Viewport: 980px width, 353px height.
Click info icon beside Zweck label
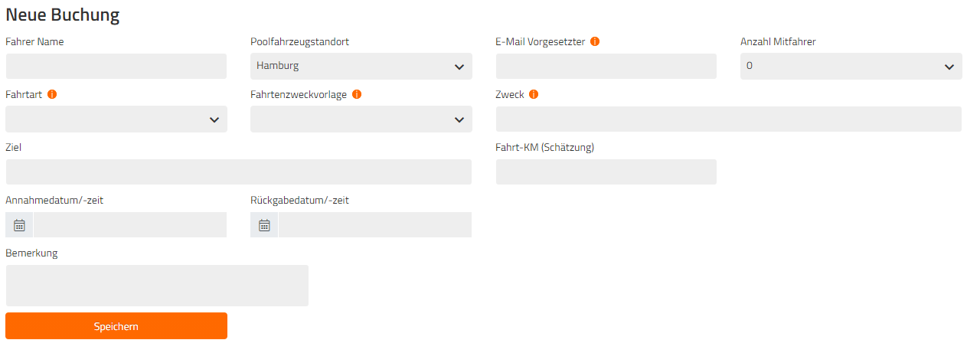tap(534, 94)
